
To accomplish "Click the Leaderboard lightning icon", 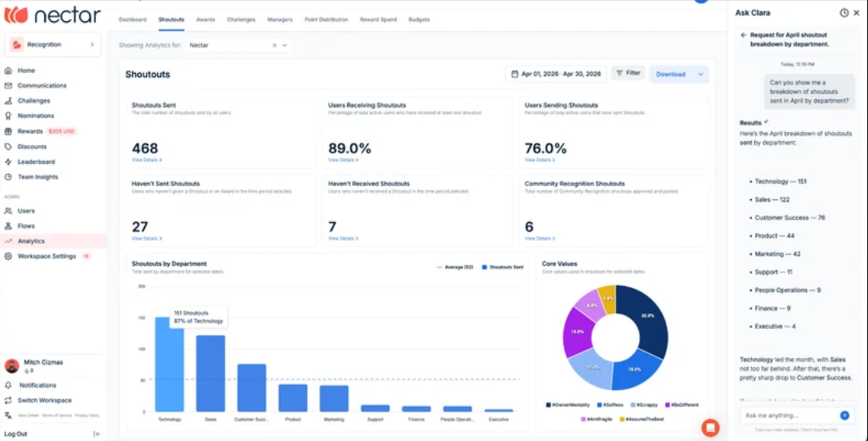I will tap(7, 161).
